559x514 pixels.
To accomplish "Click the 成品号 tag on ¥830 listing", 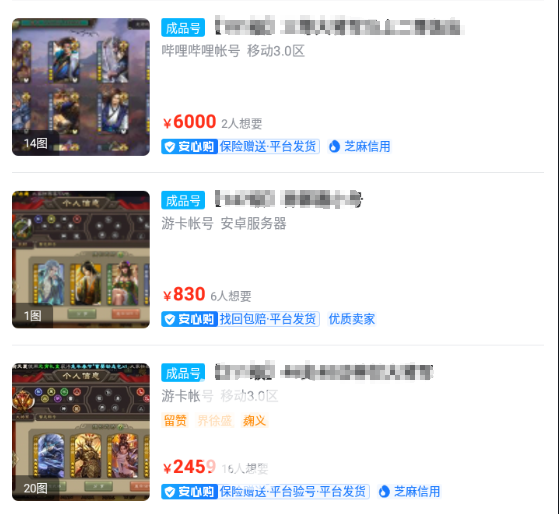I will click(183, 200).
